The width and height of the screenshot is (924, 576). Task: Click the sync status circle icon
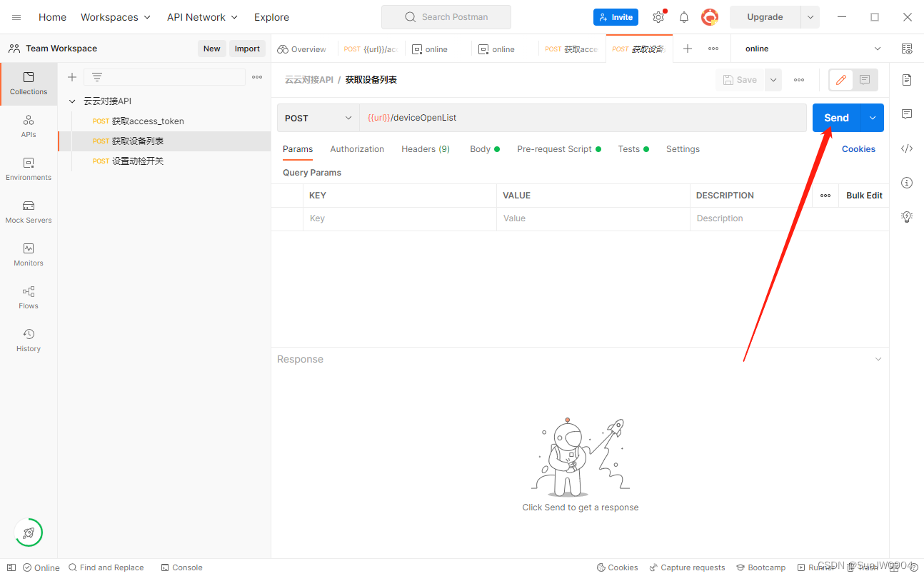pos(29,532)
